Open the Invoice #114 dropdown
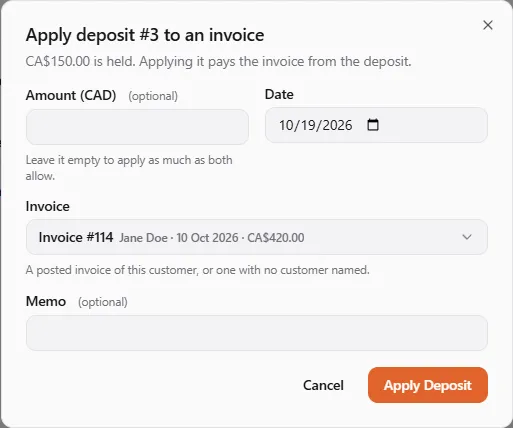The width and height of the screenshot is (513, 428). (257, 237)
